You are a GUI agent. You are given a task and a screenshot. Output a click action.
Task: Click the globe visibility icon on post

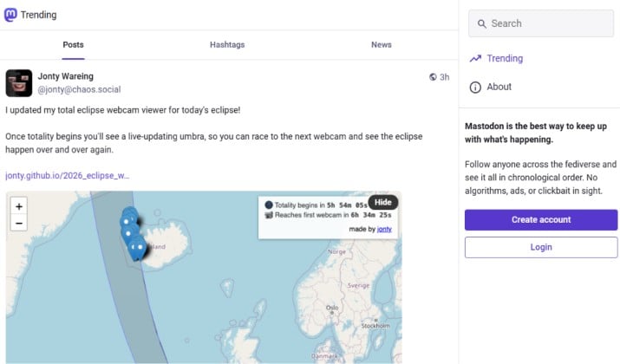point(433,77)
